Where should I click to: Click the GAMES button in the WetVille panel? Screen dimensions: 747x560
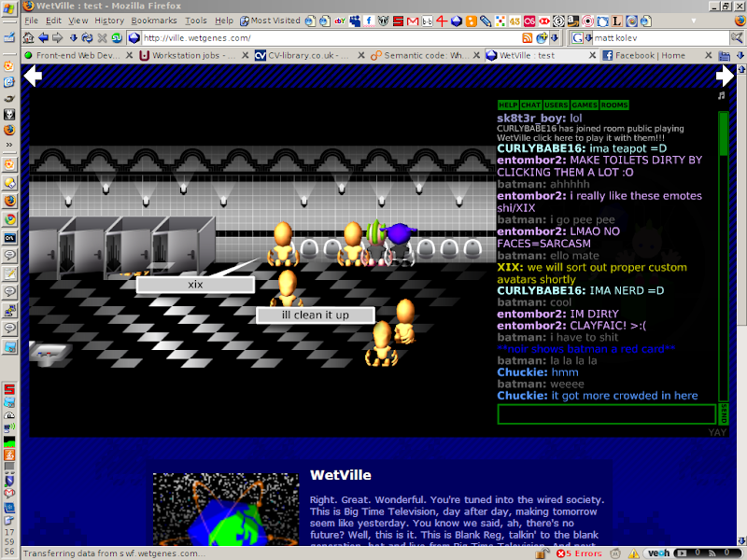coord(585,105)
